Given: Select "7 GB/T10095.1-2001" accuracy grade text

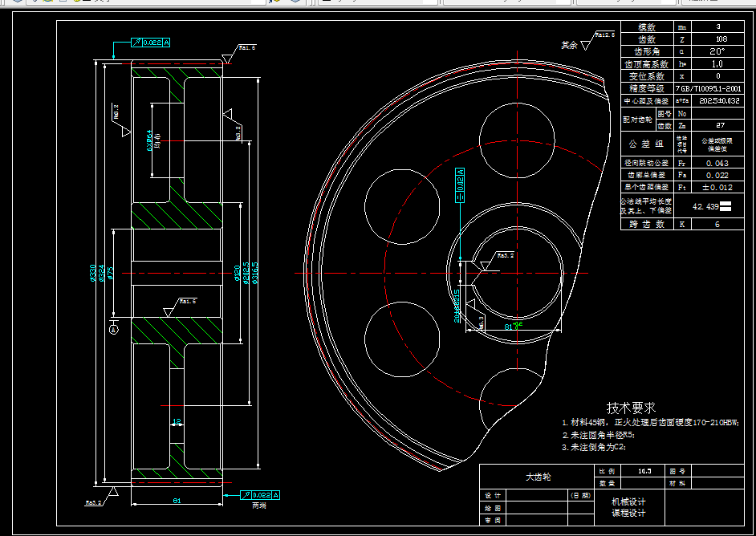Looking at the screenshot, I should click(x=709, y=89).
